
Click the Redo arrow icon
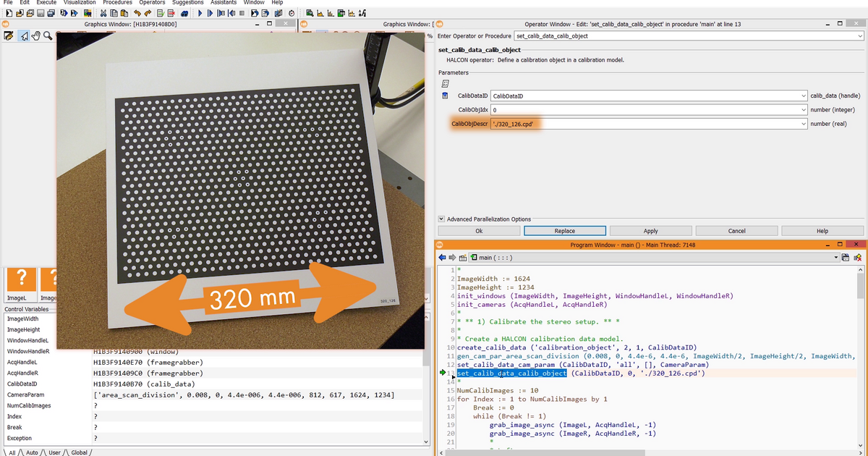click(x=148, y=13)
